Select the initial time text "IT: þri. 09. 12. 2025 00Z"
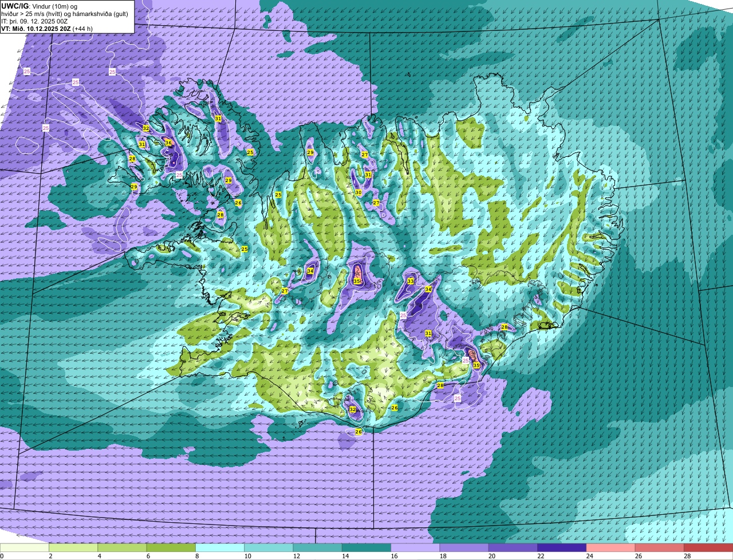 pyautogui.click(x=33, y=21)
